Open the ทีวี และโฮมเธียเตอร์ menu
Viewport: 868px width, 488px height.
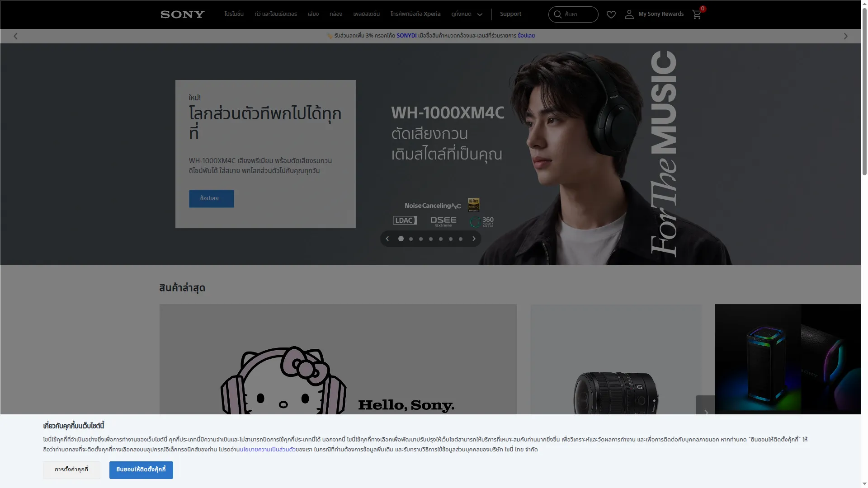pos(276,14)
